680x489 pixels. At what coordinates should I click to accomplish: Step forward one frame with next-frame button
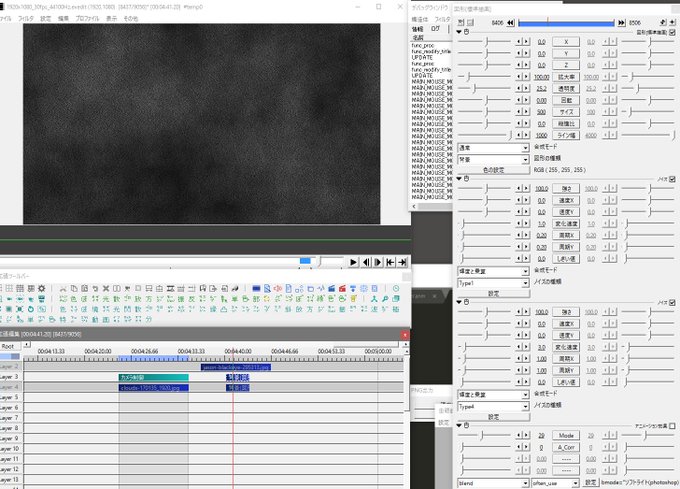378,262
